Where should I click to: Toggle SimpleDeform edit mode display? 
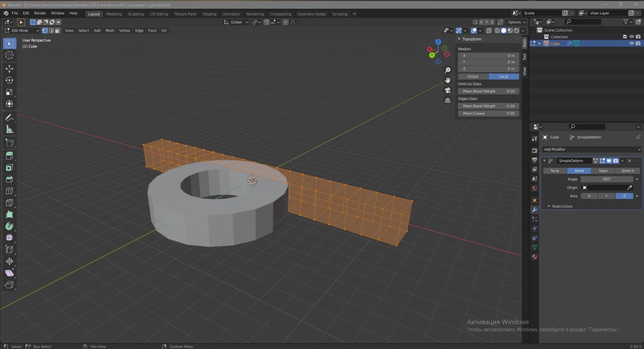coord(602,161)
